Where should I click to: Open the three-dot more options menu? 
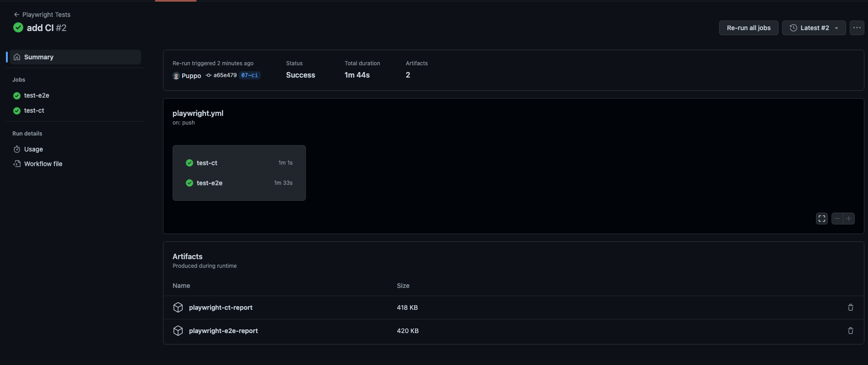[857, 28]
